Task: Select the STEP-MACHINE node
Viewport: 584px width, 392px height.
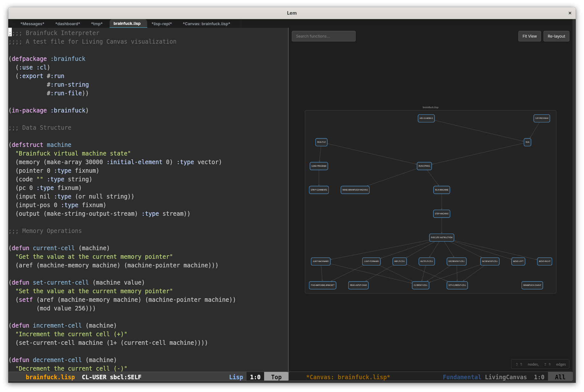Action: [x=441, y=214]
